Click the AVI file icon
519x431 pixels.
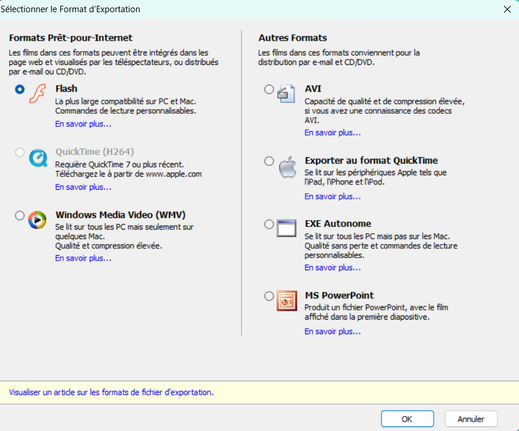286,94
